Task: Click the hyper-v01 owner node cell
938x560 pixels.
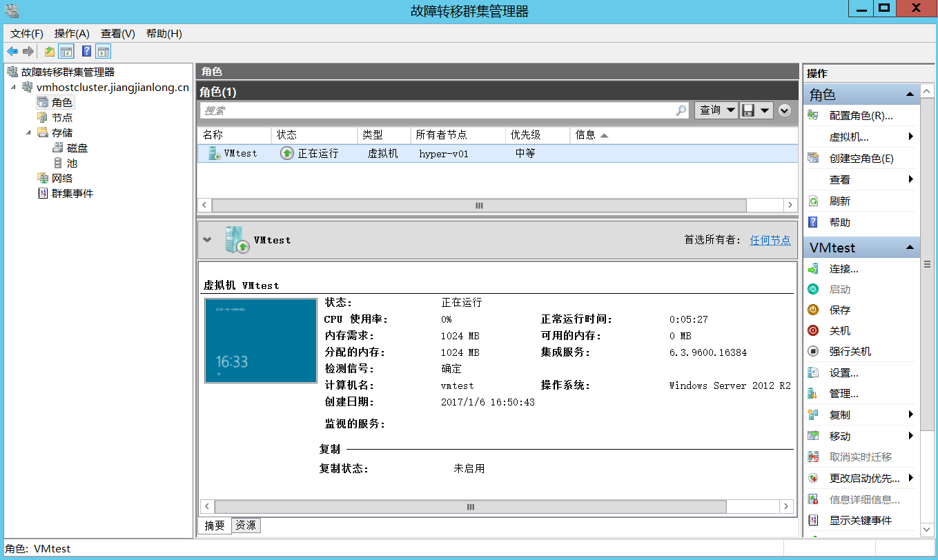Action: coord(444,154)
